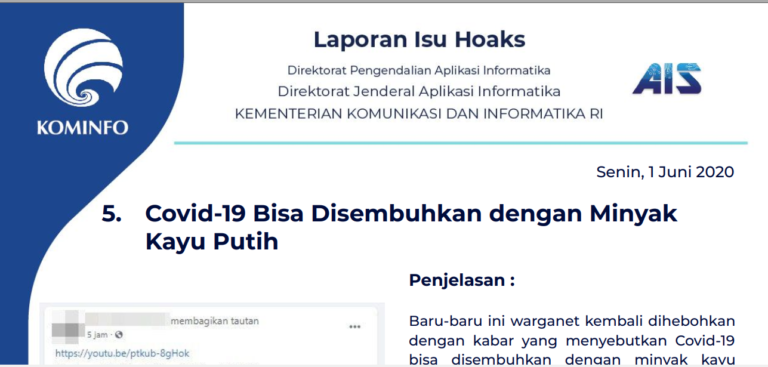
Task: Click the 'Laporan Isu Hoaks' title
Action: point(419,40)
